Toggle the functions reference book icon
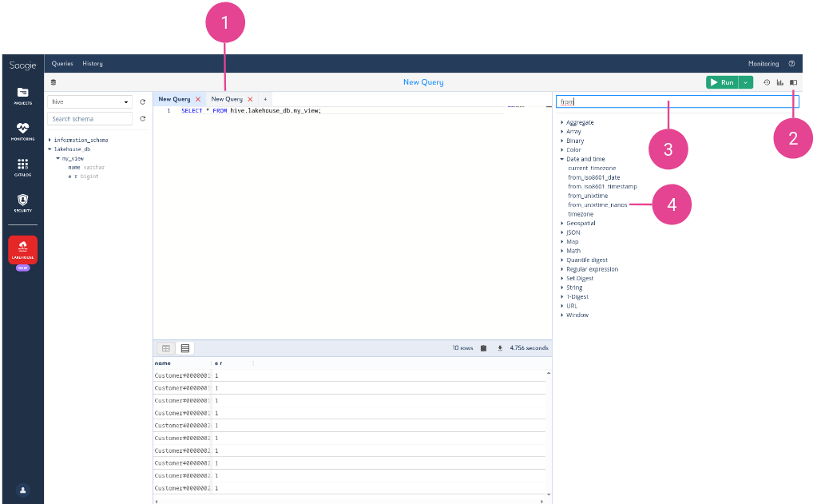Viewport: 821px width, 504px height. click(x=793, y=82)
